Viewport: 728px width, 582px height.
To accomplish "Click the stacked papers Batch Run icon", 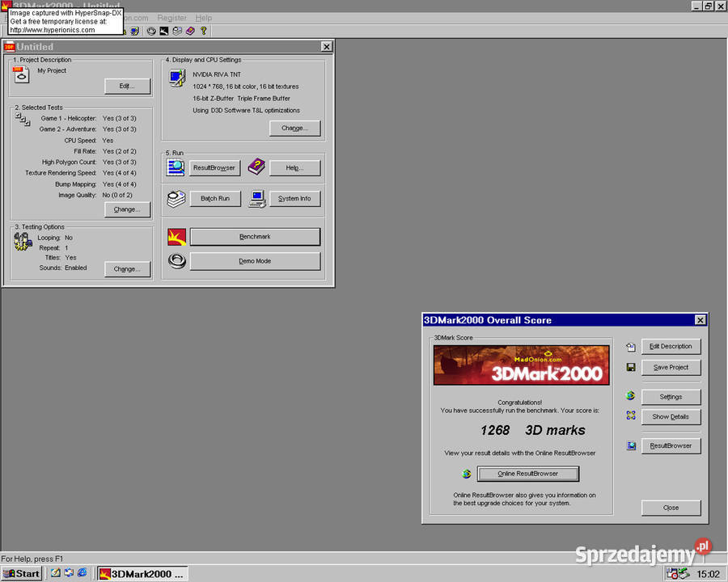I will click(176, 199).
